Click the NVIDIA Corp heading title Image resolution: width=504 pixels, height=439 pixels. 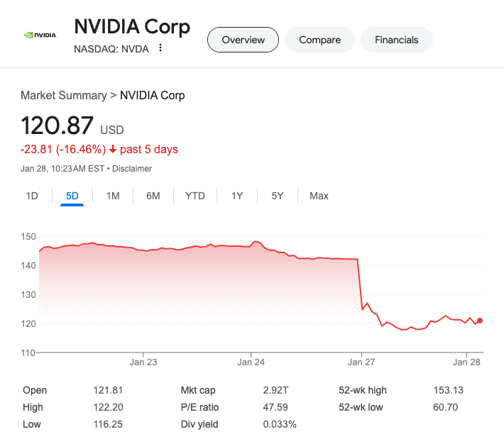(132, 27)
